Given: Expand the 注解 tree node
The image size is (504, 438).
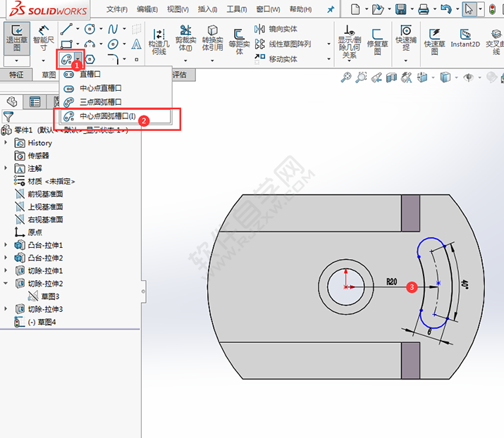Looking at the screenshot, I should point(6,168).
